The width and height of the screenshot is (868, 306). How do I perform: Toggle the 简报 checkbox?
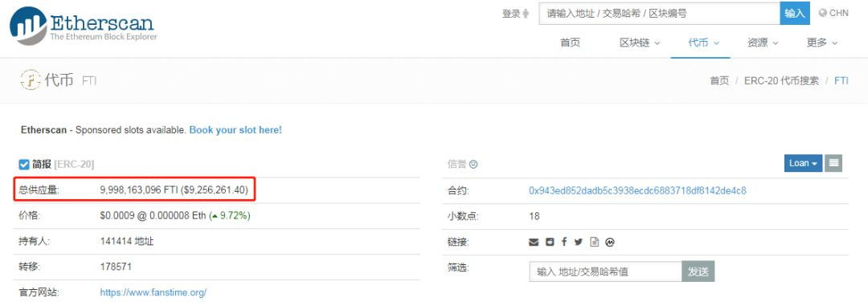coord(24,165)
